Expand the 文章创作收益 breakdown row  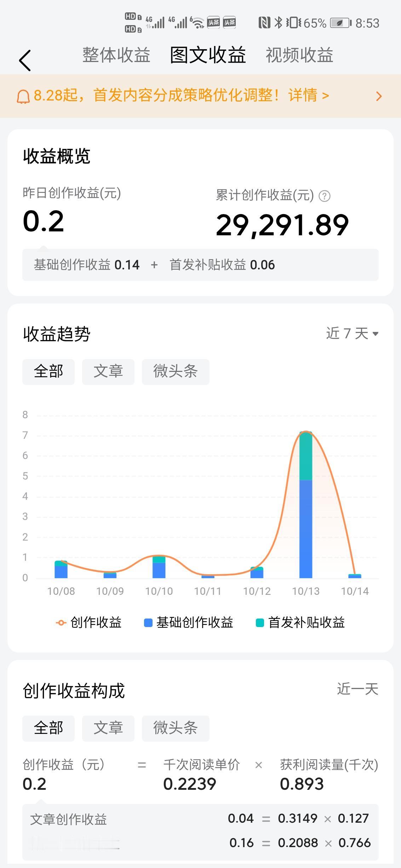200,819
